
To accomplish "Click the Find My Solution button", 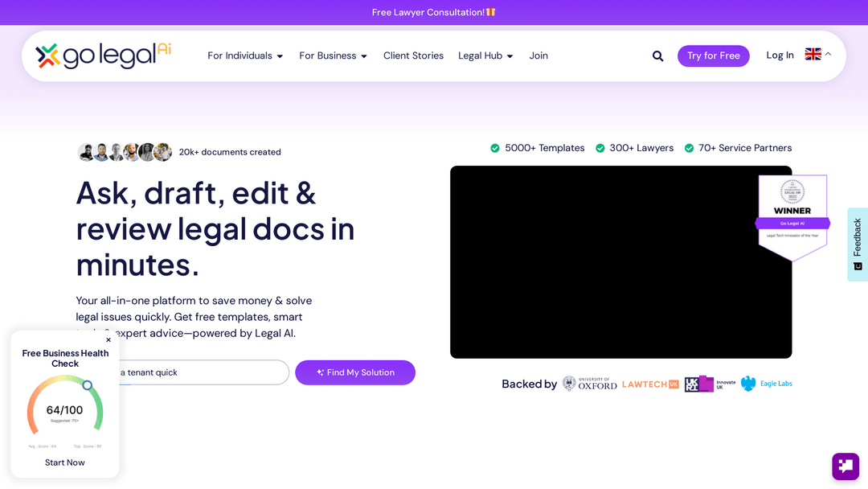I will (x=355, y=372).
